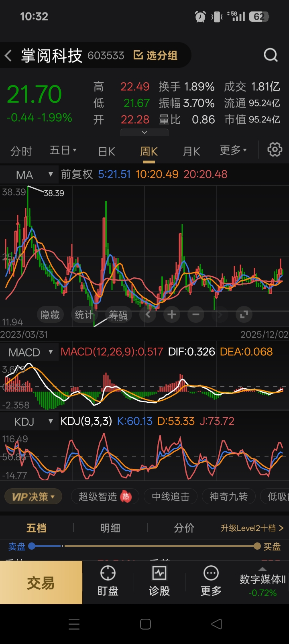Tap Android home navigation icon
Screen dimensions: 289x644
(145, 624)
